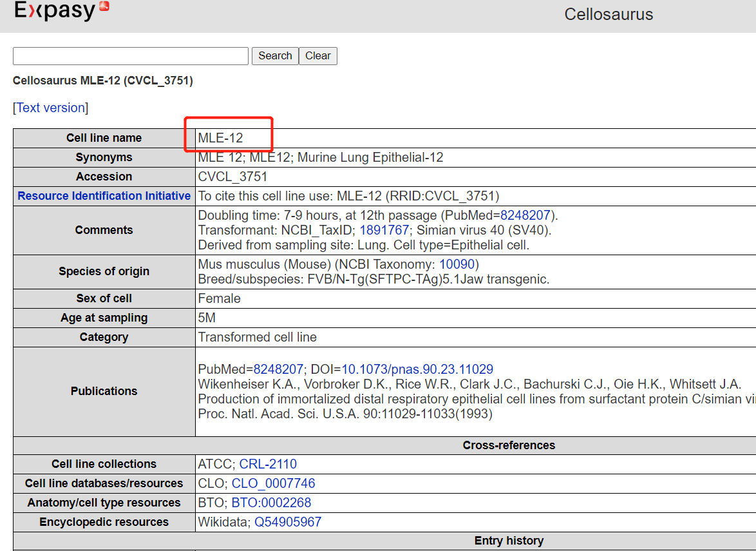
Task: Open the Text version link
Action: click(x=51, y=108)
